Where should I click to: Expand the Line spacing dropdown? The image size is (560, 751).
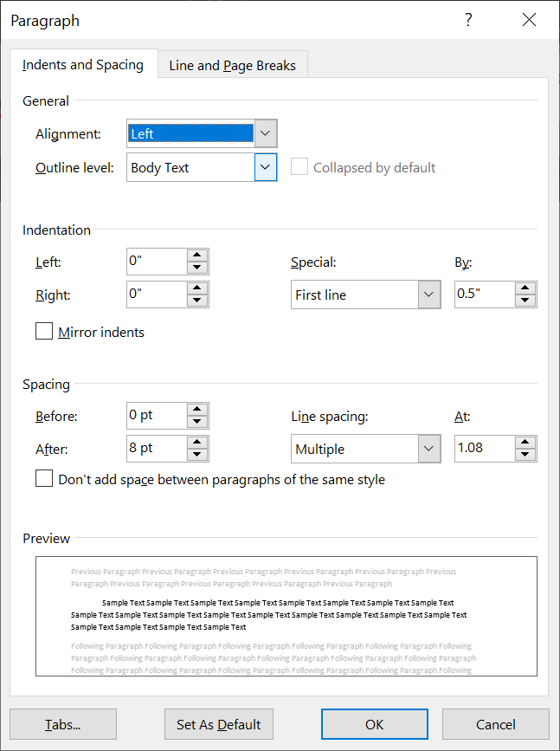(x=429, y=449)
